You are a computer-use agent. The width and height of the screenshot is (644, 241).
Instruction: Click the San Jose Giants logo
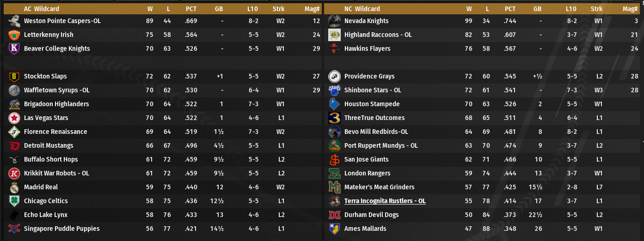click(334, 159)
